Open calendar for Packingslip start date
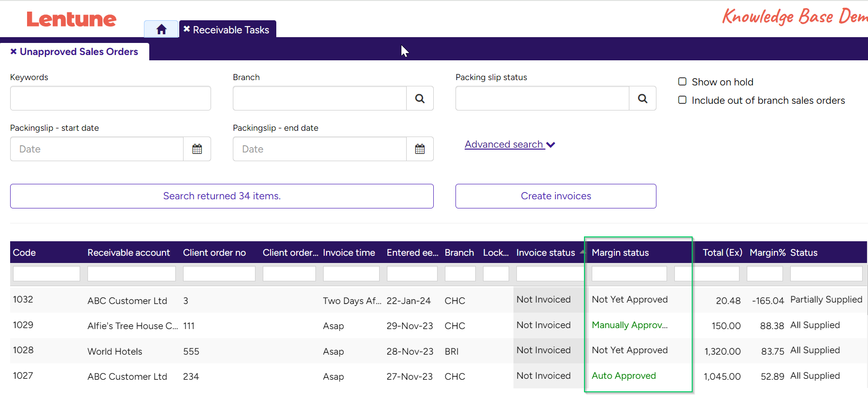Image resolution: width=868 pixels, height=400 pixels. 197,149
